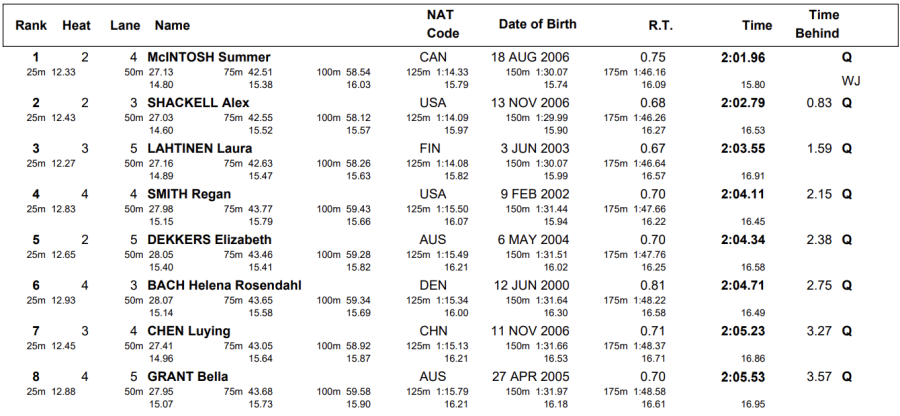
Task: Select the Date of Birth header
Action: 537,24
